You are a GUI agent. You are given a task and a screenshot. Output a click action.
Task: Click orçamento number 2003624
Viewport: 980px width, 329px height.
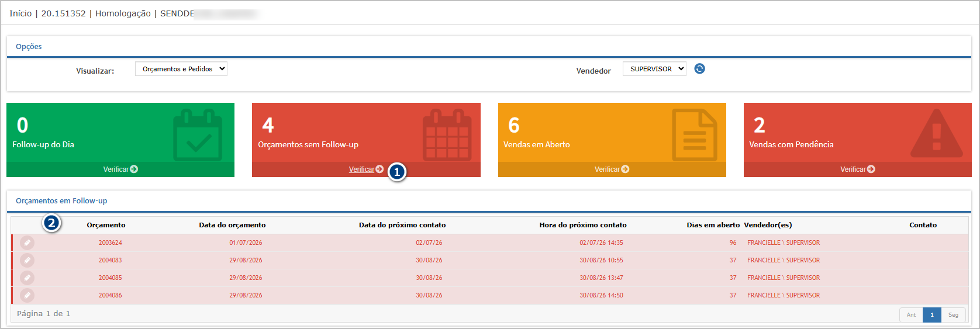(x=110, y=243)
